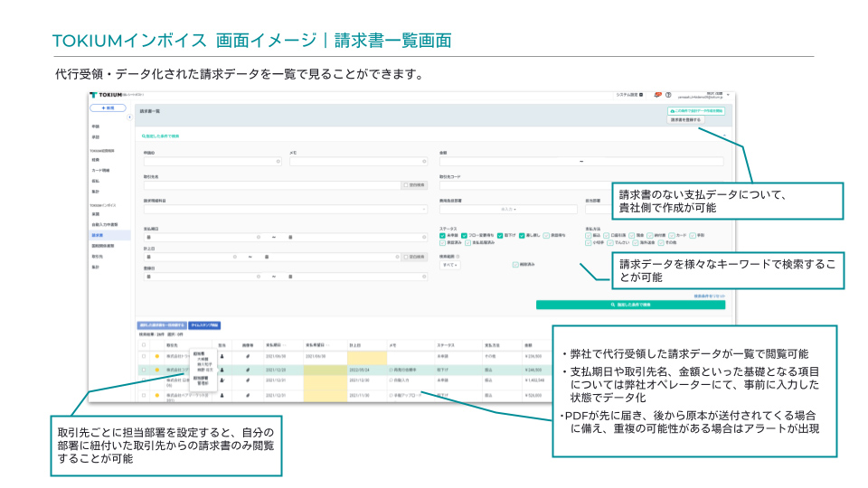Focus the メモ input field

click(358, 162)
